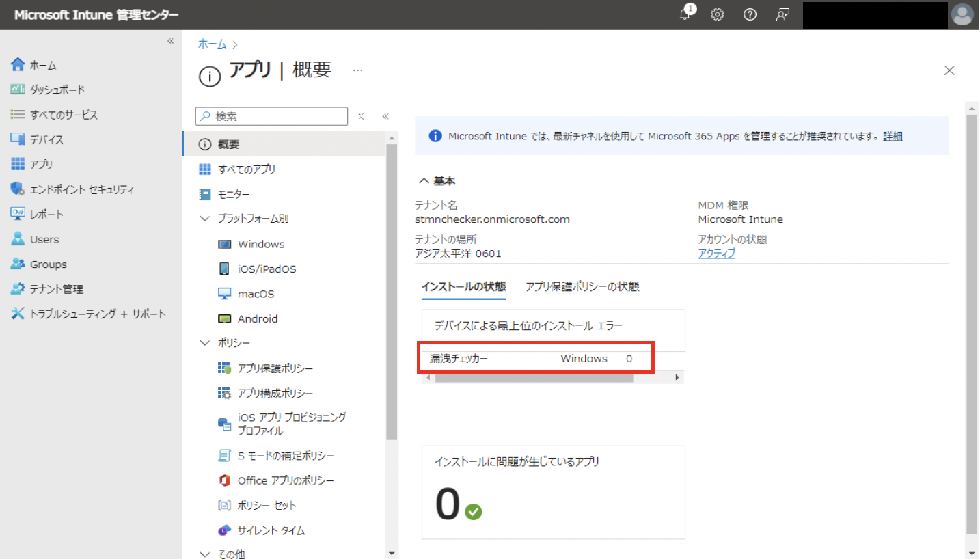Collapse the ポリシー section
Viewport: 980px width, 559px height.
[204, 343]
